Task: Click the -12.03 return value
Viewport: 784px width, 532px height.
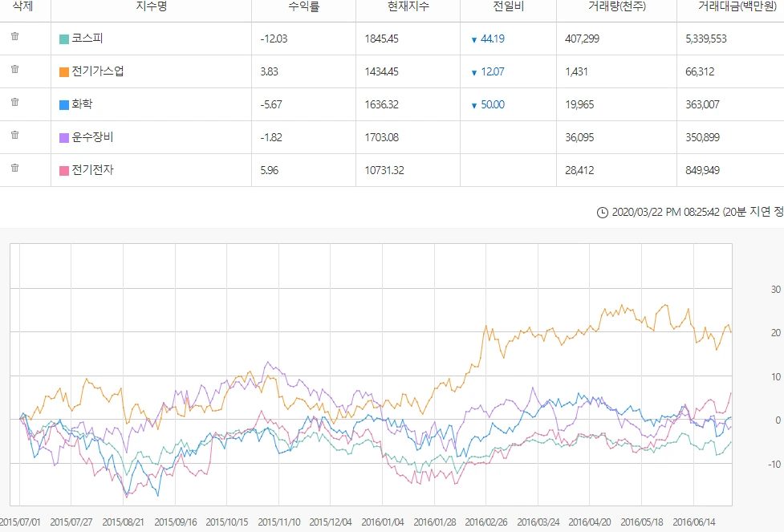Action: [x=274, y=39]
